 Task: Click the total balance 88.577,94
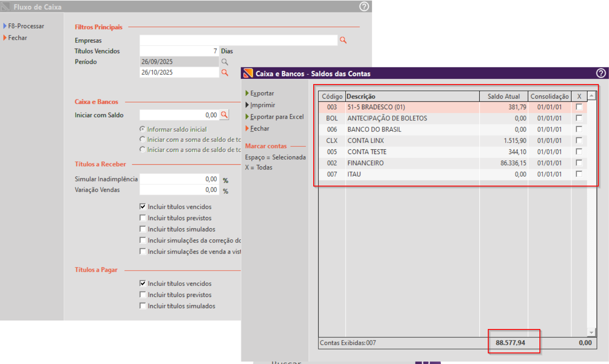pyautogui.click(x=510, y=343)
